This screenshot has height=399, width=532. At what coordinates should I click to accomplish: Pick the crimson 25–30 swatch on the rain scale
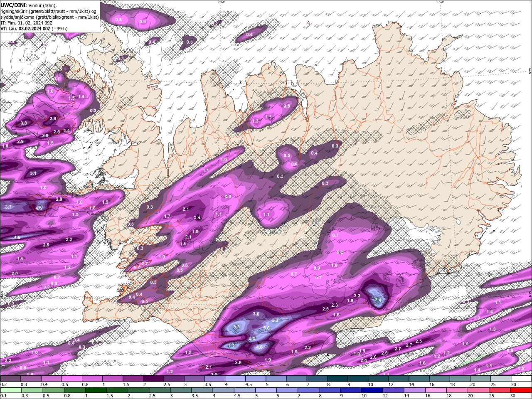(499, 390)
